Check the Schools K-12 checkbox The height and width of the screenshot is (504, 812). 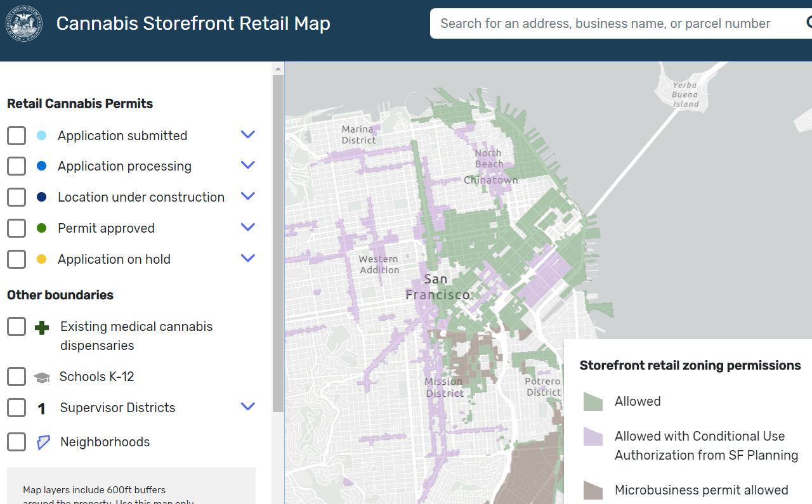coord(16,376)
